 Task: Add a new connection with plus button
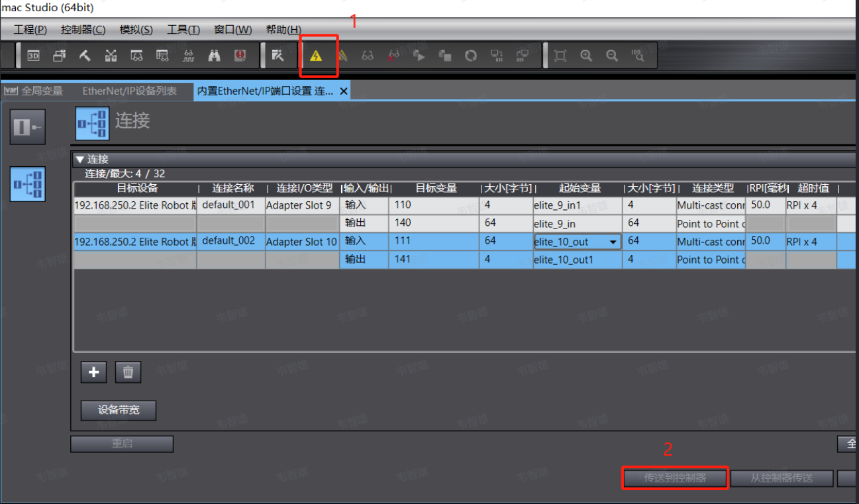[x=93, y=372]
